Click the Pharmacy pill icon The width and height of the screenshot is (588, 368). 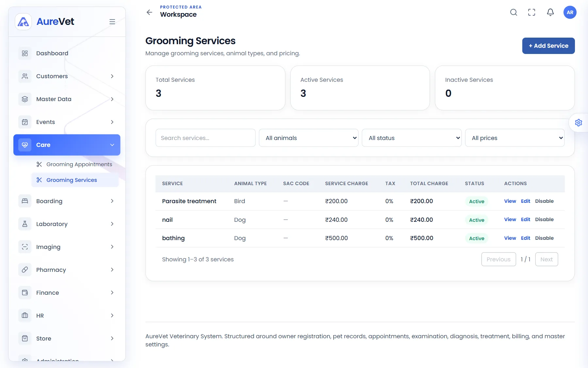coord(25,270)
